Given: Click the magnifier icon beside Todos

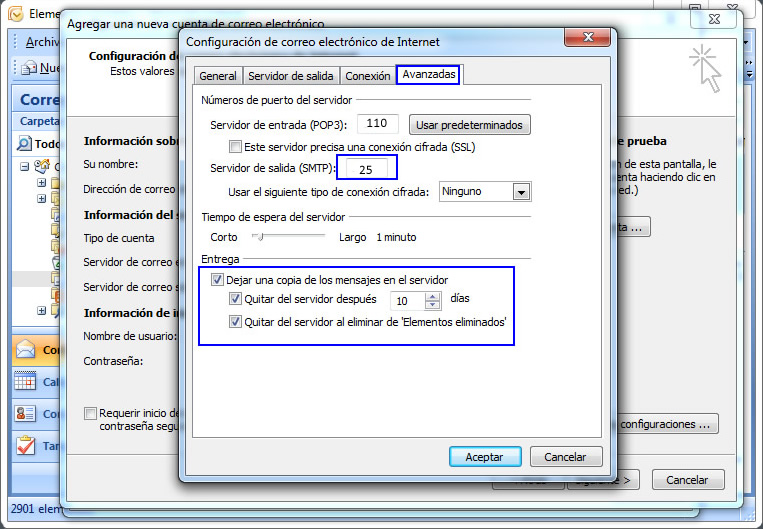Looking at the screenshot, I should click(25, 143).
